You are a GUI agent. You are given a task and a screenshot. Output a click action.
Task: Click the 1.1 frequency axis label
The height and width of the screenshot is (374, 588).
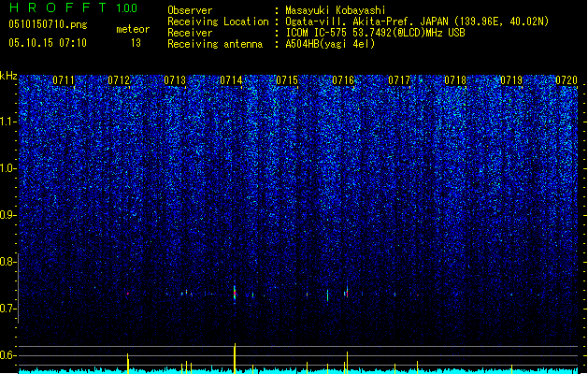coord(8,122)
